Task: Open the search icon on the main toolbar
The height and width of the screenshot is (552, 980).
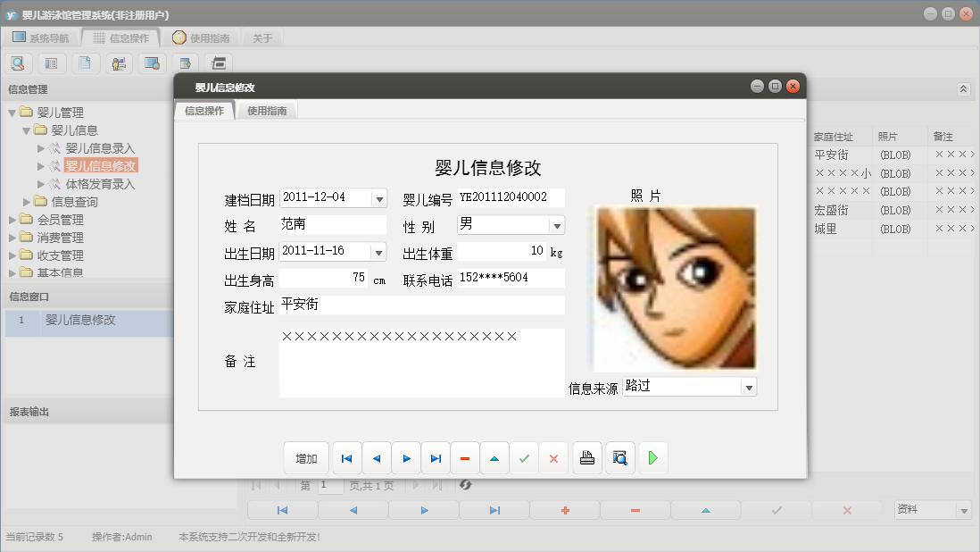Action: click(18, 63)
